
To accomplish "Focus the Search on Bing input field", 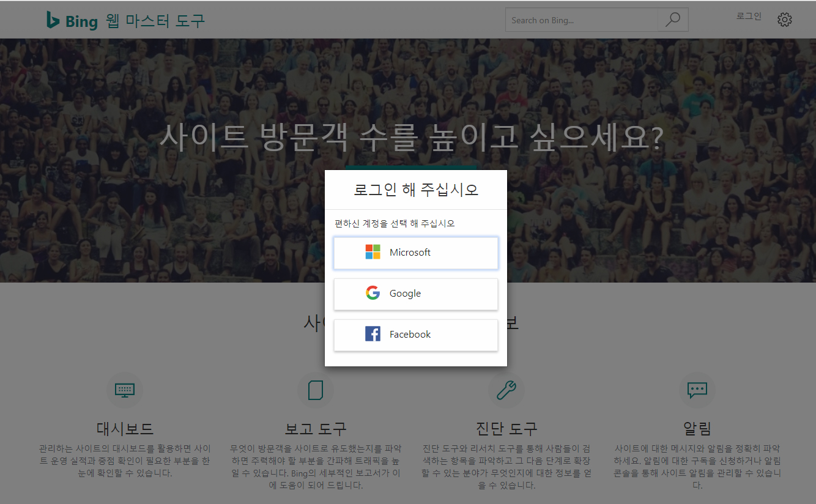I will tap(582, 20).
